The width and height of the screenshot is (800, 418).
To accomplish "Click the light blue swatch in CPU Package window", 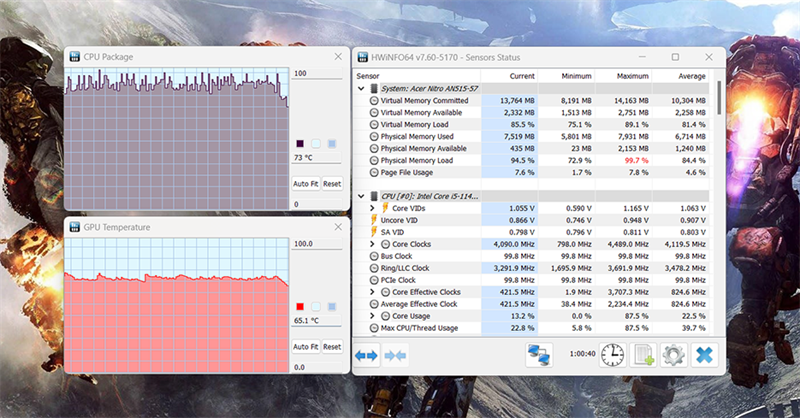I will point(316,144).
